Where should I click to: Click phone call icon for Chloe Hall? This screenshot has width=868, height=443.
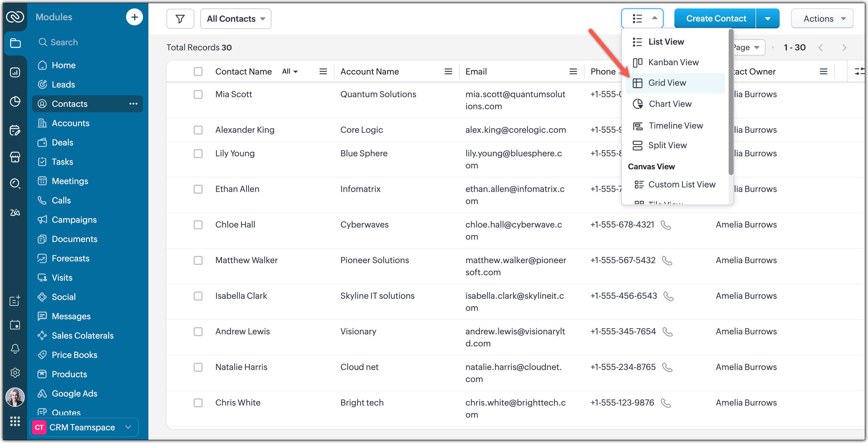tap(666, 225)
